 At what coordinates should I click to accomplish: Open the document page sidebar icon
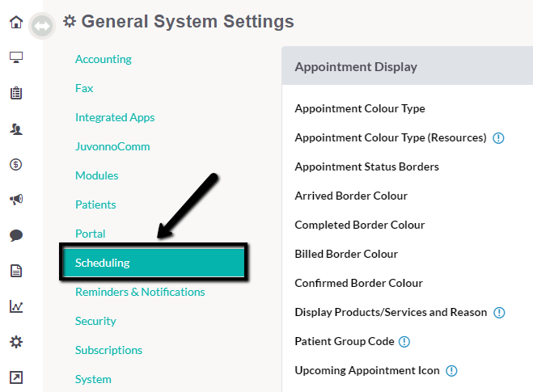[x=16, y=271]
